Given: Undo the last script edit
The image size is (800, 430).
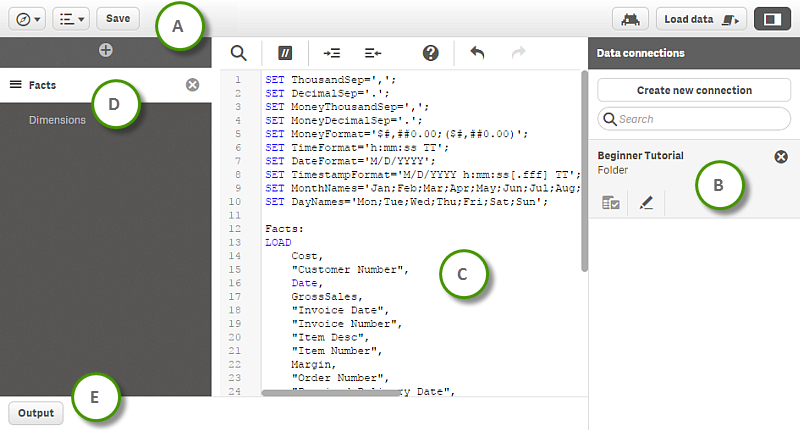Looking at the screenshot, I should coord(477,53).
